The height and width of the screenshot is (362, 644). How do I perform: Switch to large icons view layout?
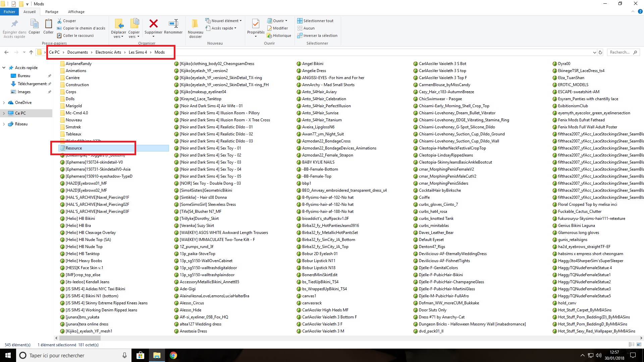639,345
